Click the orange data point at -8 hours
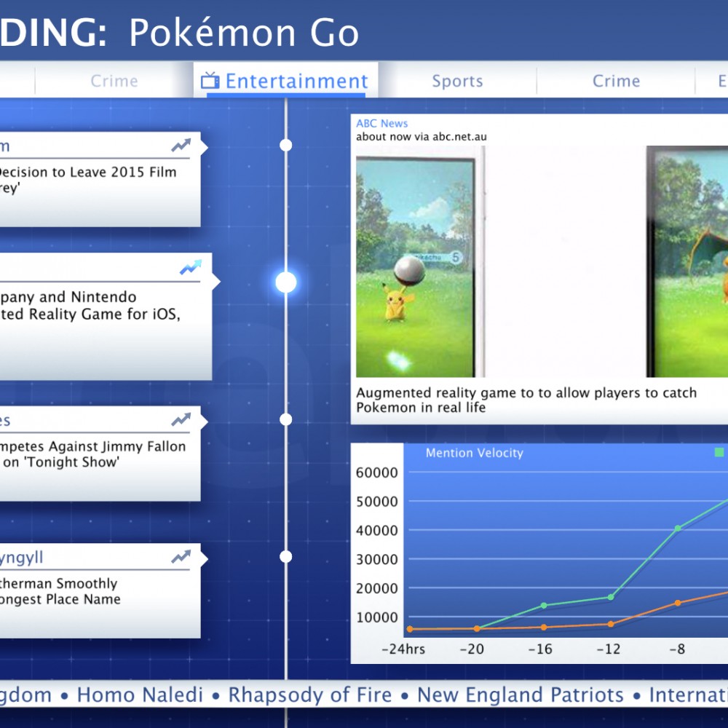The image size is (728, 728). click(678, 603)
